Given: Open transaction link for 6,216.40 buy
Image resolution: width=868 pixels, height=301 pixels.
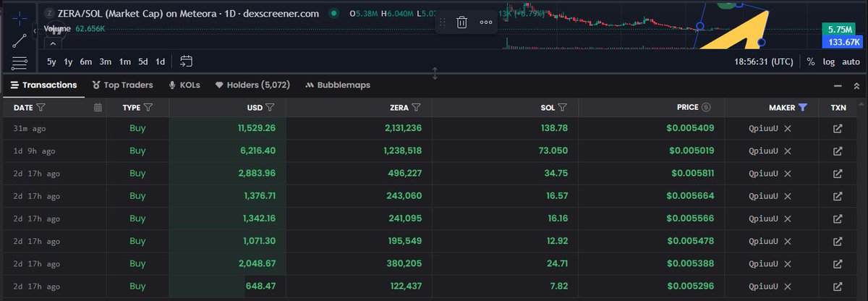Looking at the screenshot, I should [x=838, y=151].
